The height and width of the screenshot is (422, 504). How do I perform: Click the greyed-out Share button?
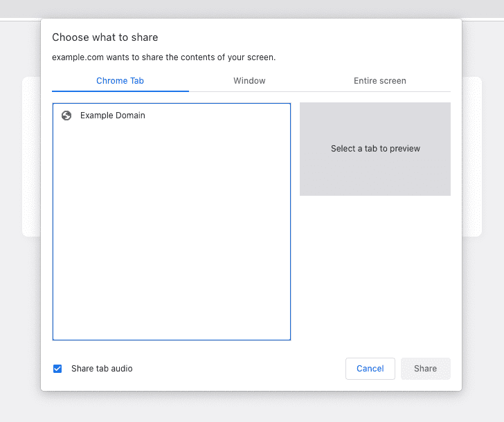pyautogui.click(x=425, y=369)
